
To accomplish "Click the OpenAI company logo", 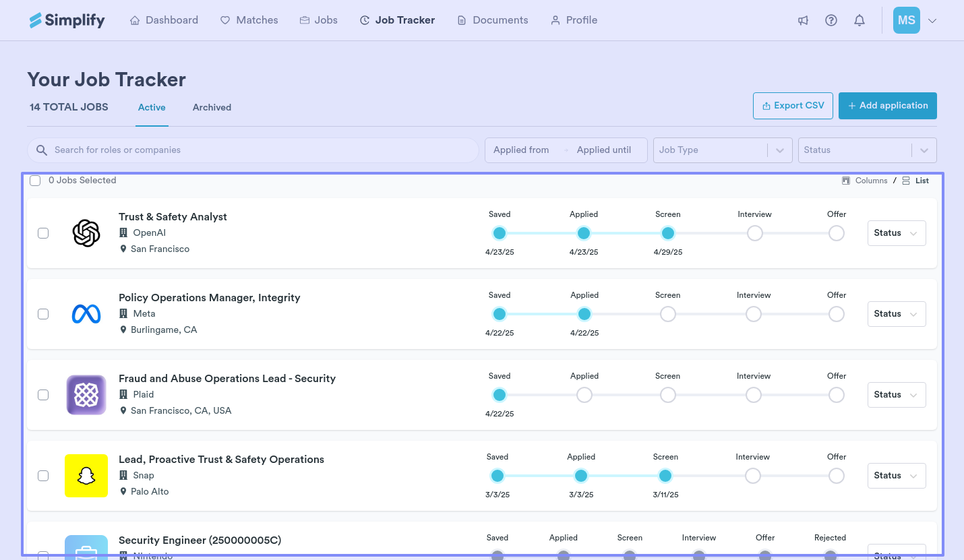I will 86,233.
